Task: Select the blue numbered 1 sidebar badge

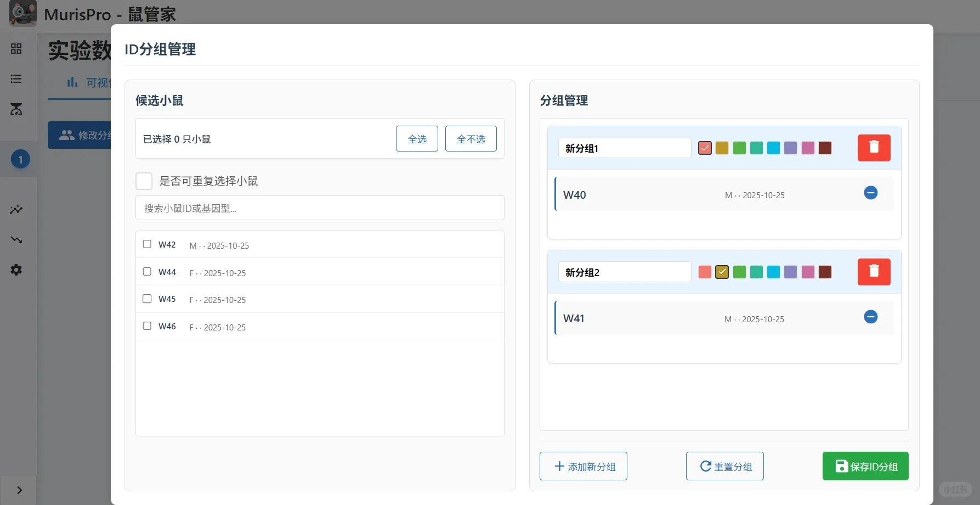Action: (20, 160)
